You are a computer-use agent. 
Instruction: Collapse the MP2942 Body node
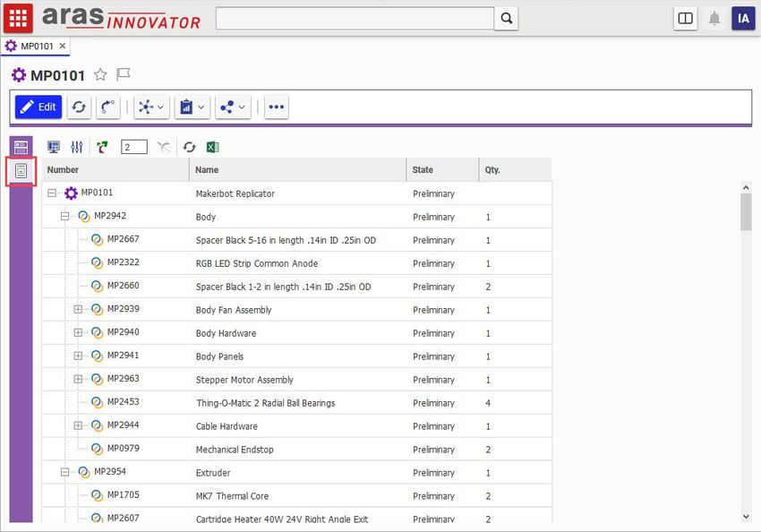pyautogui.click(x=64, y=217)
